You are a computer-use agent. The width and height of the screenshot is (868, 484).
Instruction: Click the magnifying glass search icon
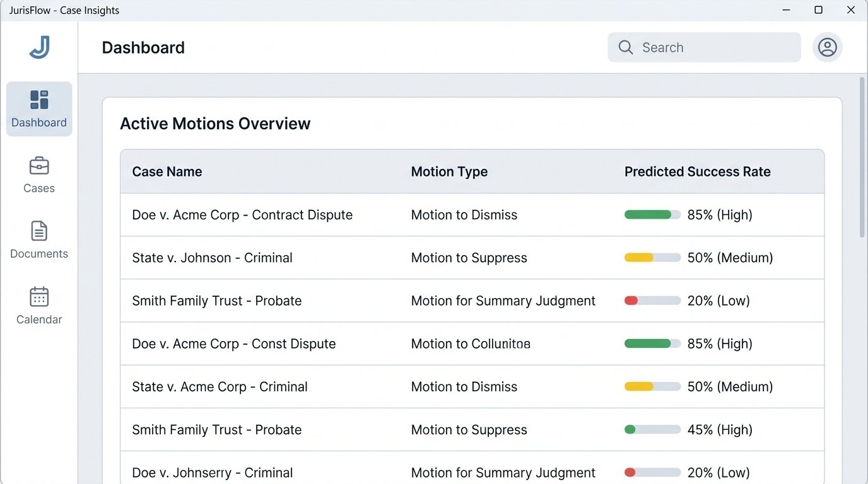tap(625, 47)
